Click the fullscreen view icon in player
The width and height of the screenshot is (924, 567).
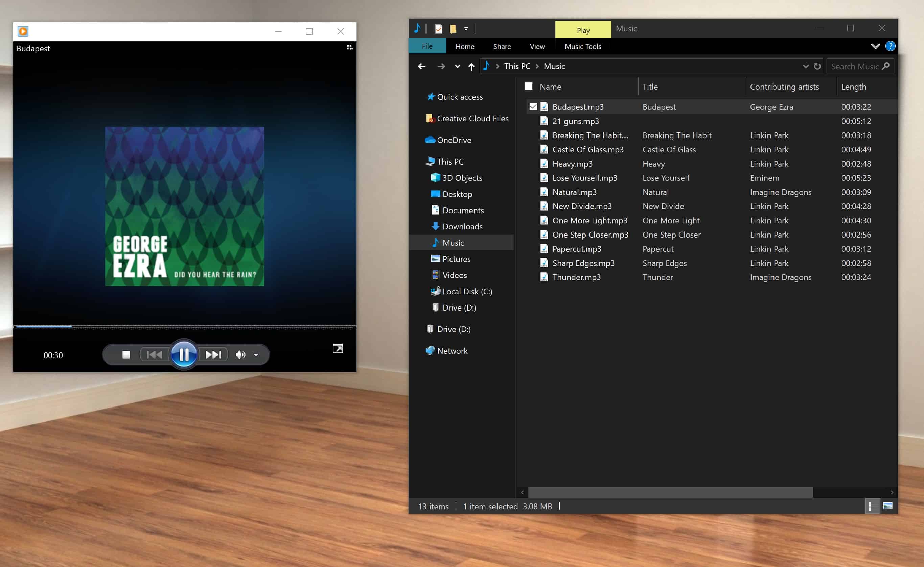coord(338,349)
